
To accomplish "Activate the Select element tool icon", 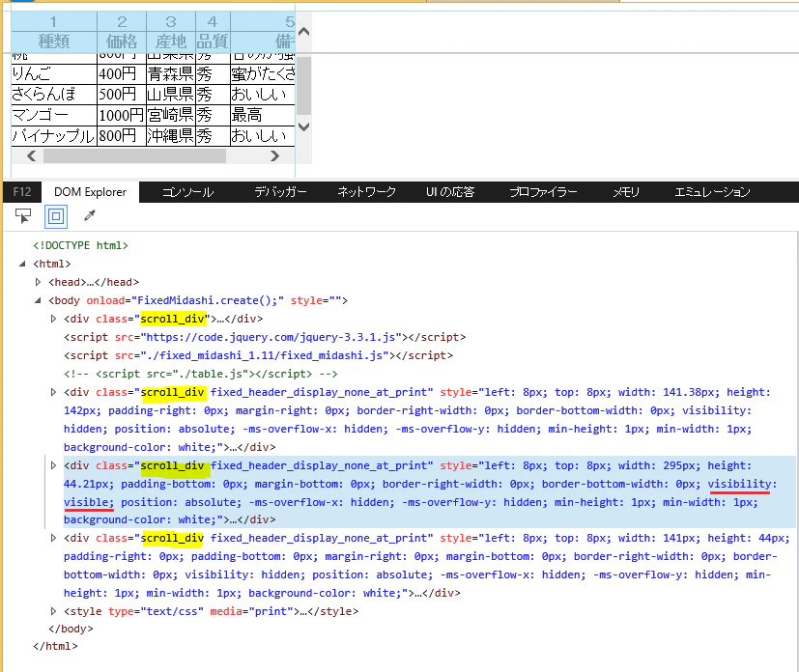I will 23,216.
